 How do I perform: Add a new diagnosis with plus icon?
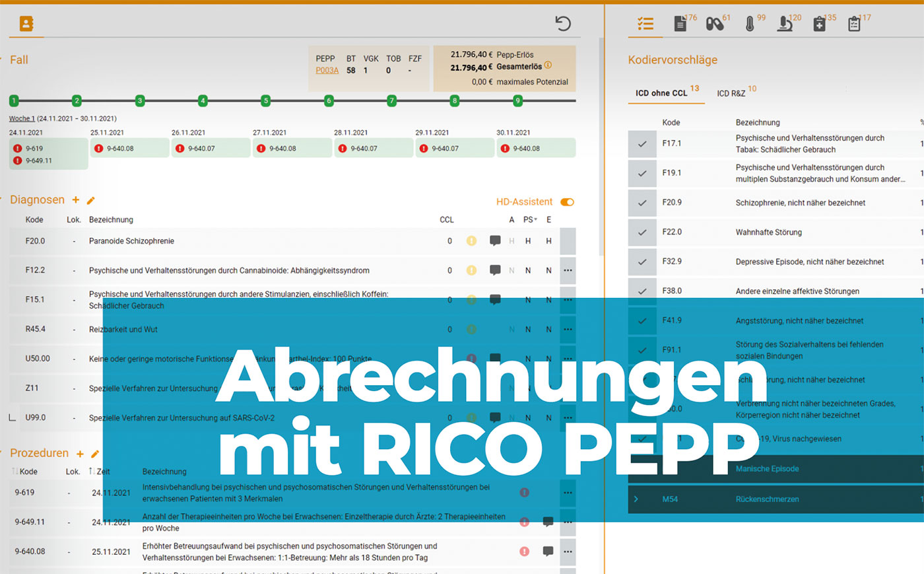pos(76,199)
